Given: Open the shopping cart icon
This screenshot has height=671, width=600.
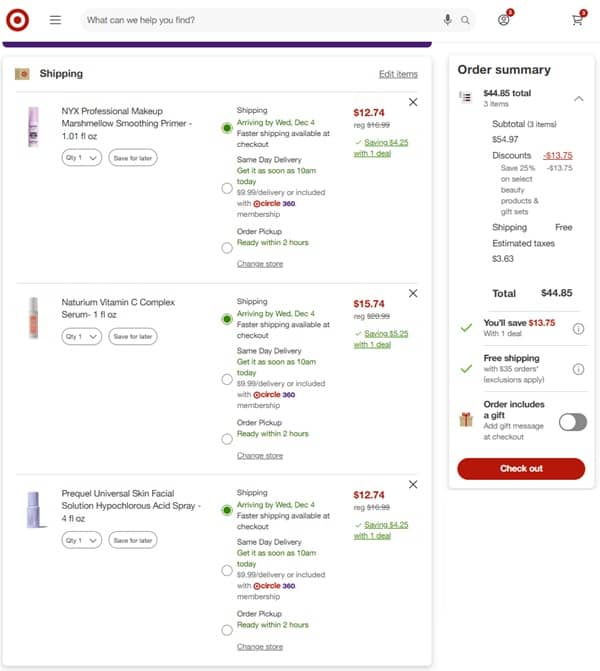Looking at the screenshot, I should coord(577,20).
